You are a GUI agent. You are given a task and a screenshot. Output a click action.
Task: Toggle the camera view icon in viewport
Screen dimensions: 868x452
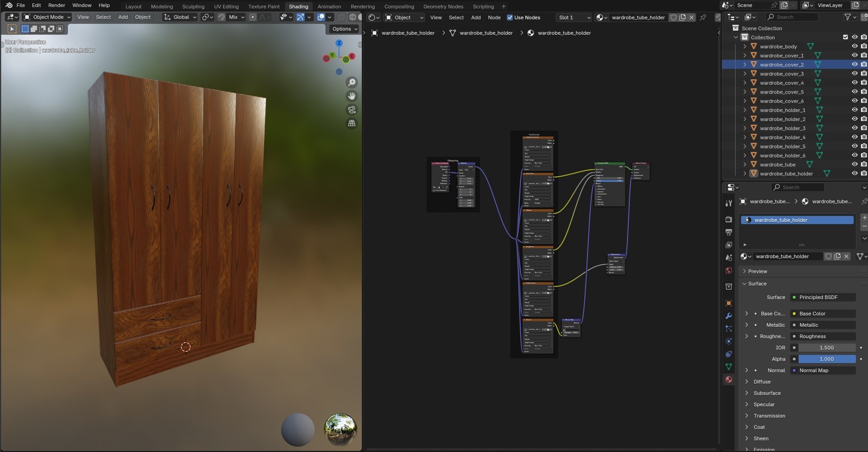coord(352,109)
